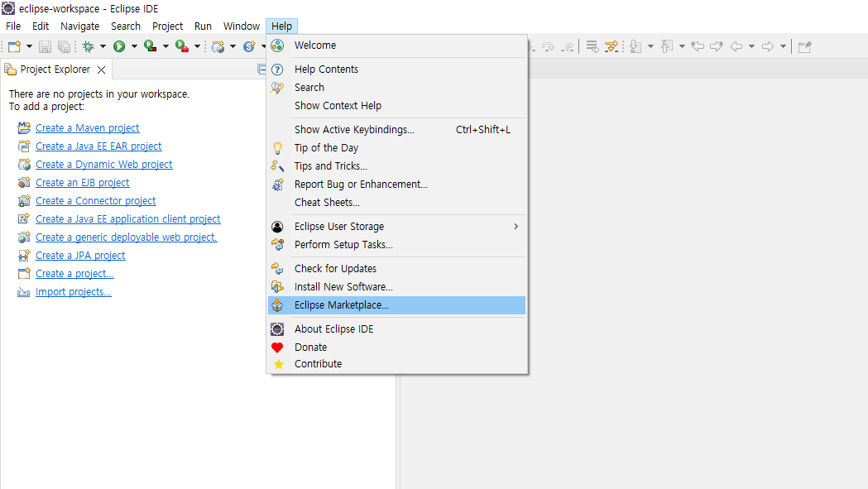Viewport: 868px width, 489px height.
Task: Select Eclipse Marketplace... from Help menu
Action: click(397, 305)
